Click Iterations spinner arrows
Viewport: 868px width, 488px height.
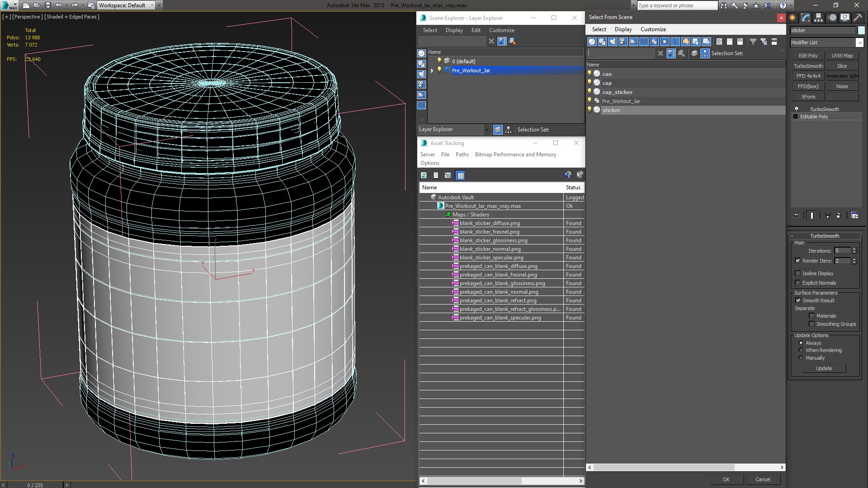click(854, 251)
